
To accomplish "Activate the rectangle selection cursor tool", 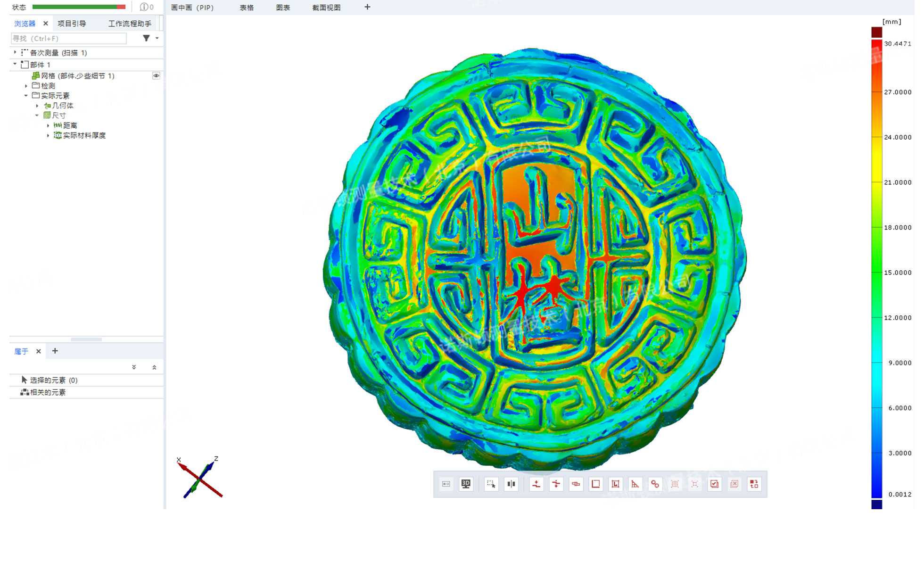I will coord(491,484).
